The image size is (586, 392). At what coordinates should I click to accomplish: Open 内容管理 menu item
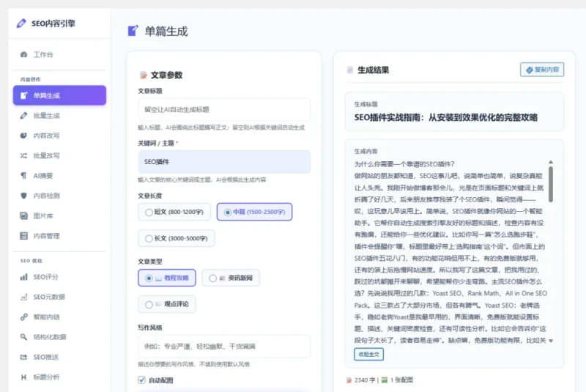(59, 236)
